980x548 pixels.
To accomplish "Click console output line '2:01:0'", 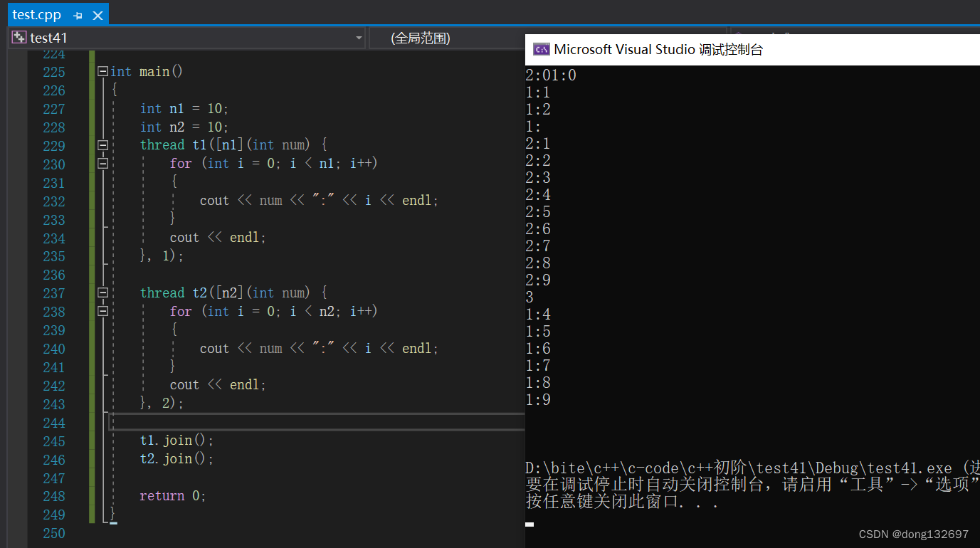I will [551, 75].
